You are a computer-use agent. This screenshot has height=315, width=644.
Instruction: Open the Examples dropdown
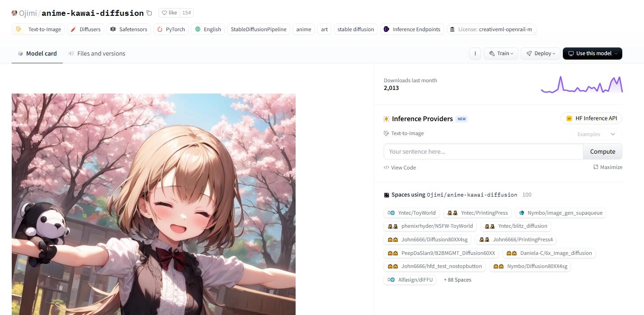coord(596,134)
